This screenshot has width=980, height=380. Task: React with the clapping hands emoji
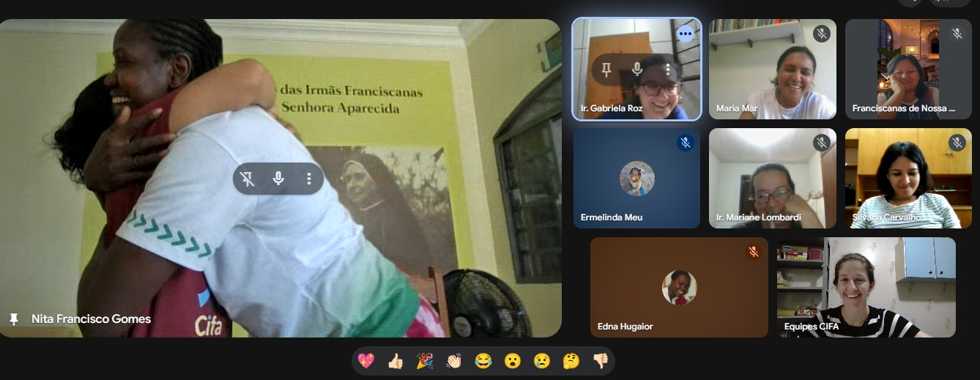454,360
